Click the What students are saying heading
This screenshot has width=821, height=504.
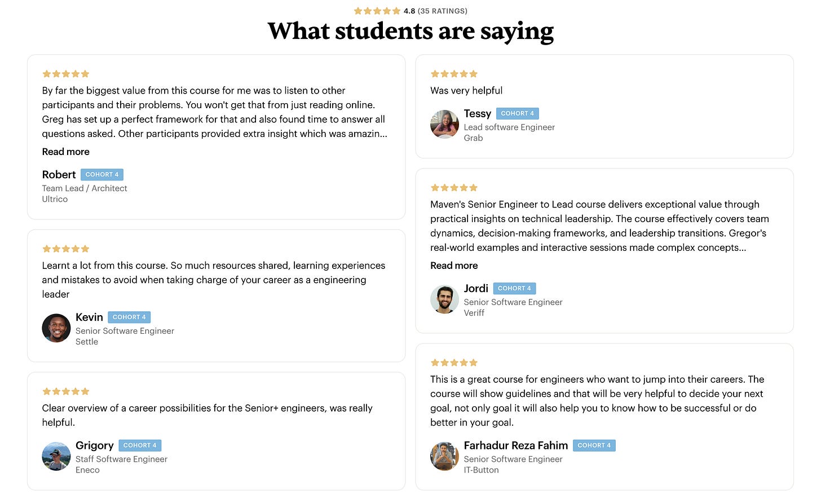pyautogui.click(x=410, y=32)
